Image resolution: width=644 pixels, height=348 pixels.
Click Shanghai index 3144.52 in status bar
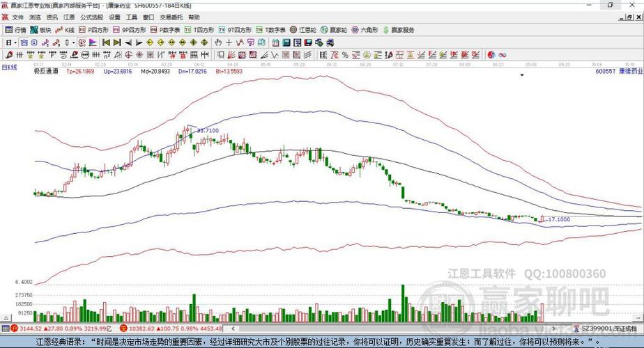[31, 329]
